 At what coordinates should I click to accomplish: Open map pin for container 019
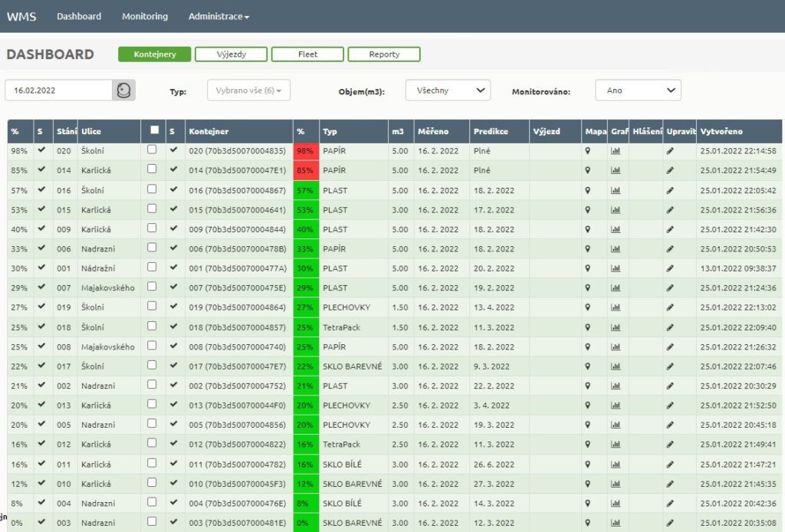pos(588,307)
